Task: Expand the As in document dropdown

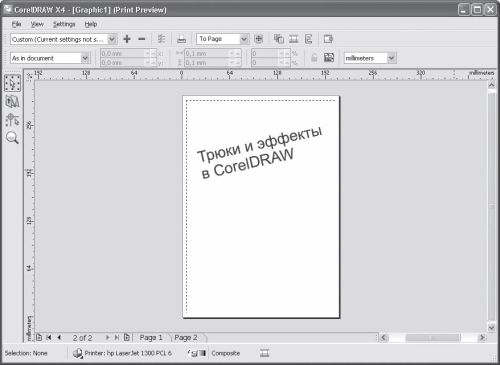Action: 85,58
